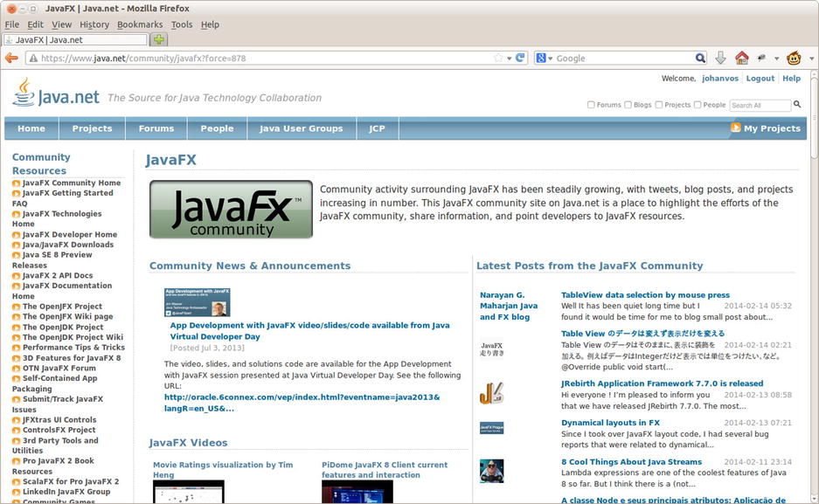Tick the Blogs search checkbox
The image size is (819, 504).
[x=628, y=105]
